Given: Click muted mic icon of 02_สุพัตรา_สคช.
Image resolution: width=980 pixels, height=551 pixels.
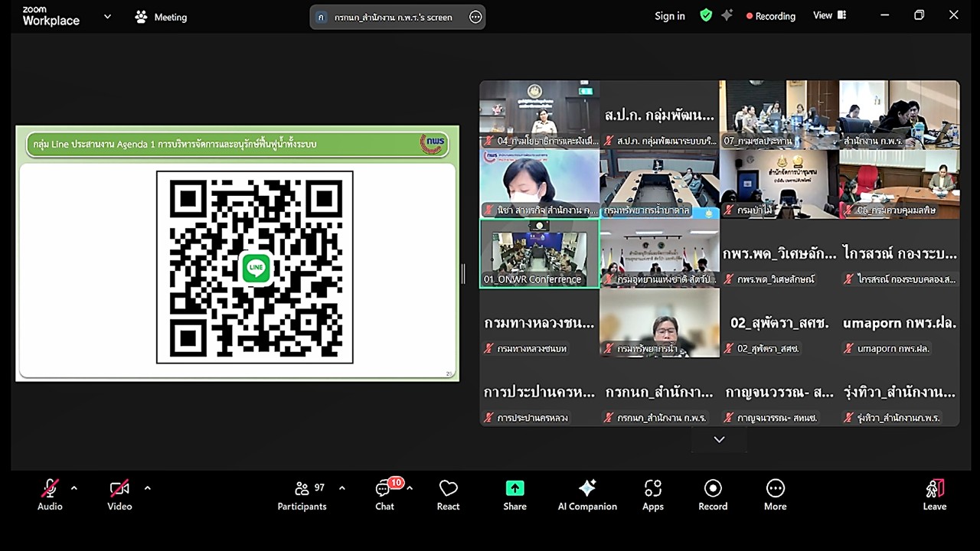Looking at the screenshot, I should [728, 349].
